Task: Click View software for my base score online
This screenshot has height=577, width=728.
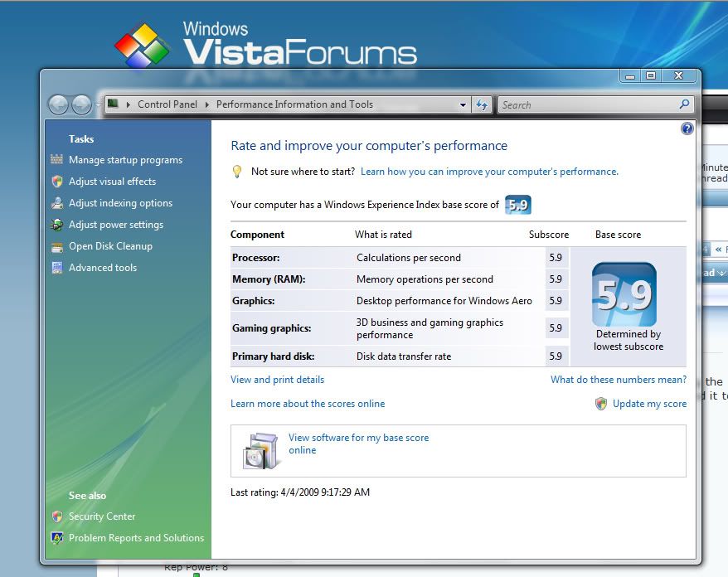Action: [358, 444]
